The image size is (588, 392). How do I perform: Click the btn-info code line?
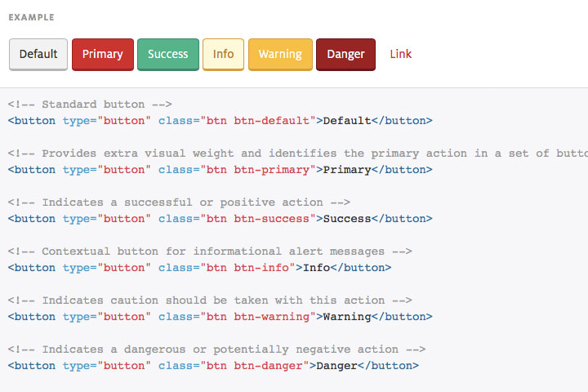(x=199, y=268)
